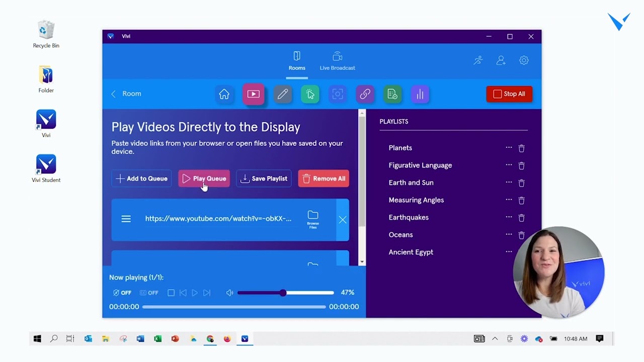This screenshot has height=362, width=644.
Task: Click Remove All button
Action: [x=324, y=178]
